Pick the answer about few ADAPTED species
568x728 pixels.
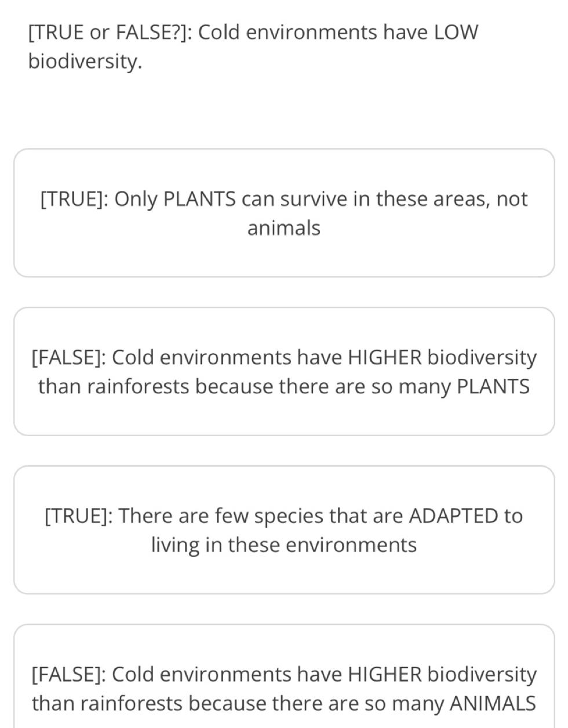point(284,530)
